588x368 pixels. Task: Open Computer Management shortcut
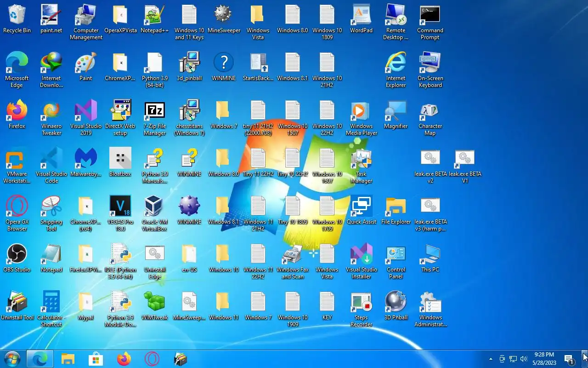click(86, 23)
